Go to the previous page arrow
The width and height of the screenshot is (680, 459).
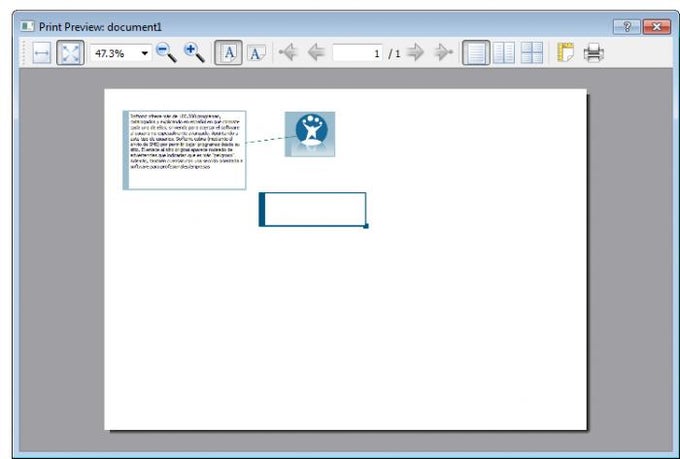click(x=317, y=52)
